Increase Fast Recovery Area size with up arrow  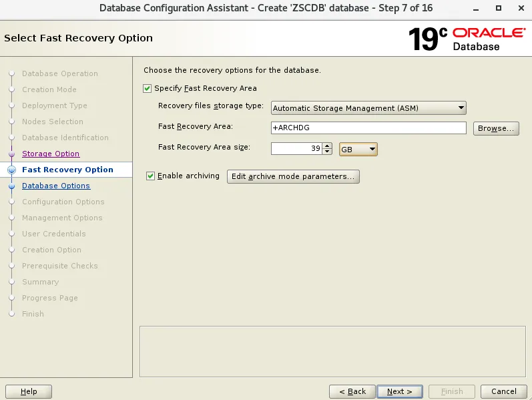327,146
